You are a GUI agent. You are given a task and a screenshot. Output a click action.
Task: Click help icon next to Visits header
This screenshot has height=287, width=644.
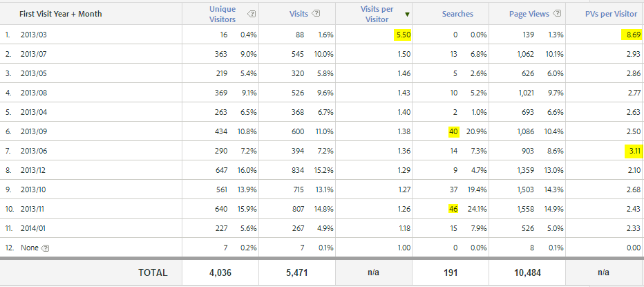pyautogui.click(x=316, y=12)
